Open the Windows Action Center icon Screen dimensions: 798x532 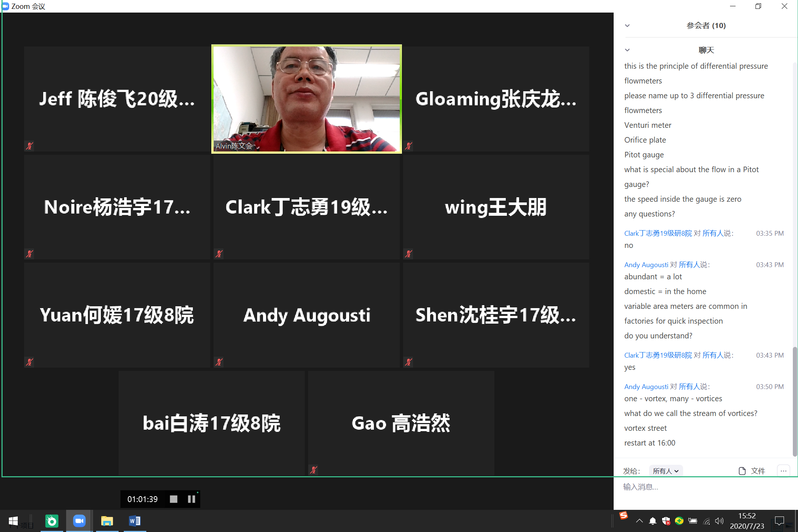(x=780, y=521)
